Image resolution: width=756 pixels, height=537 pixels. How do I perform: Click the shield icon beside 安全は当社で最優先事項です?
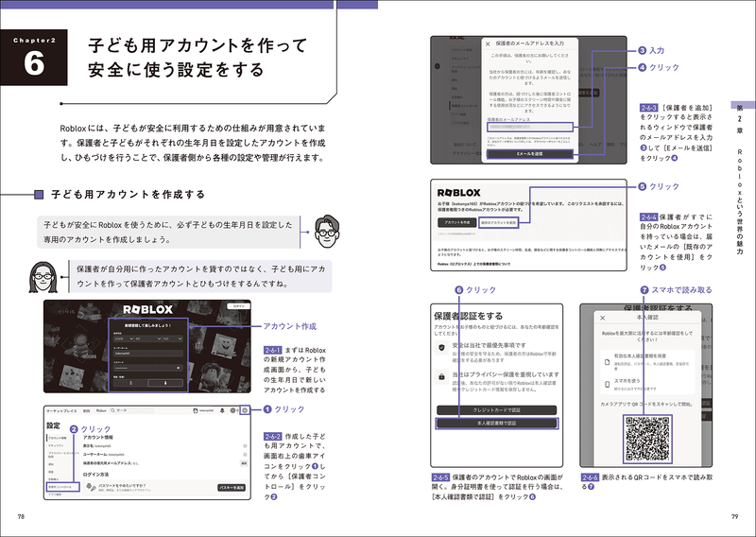[441, 348]
